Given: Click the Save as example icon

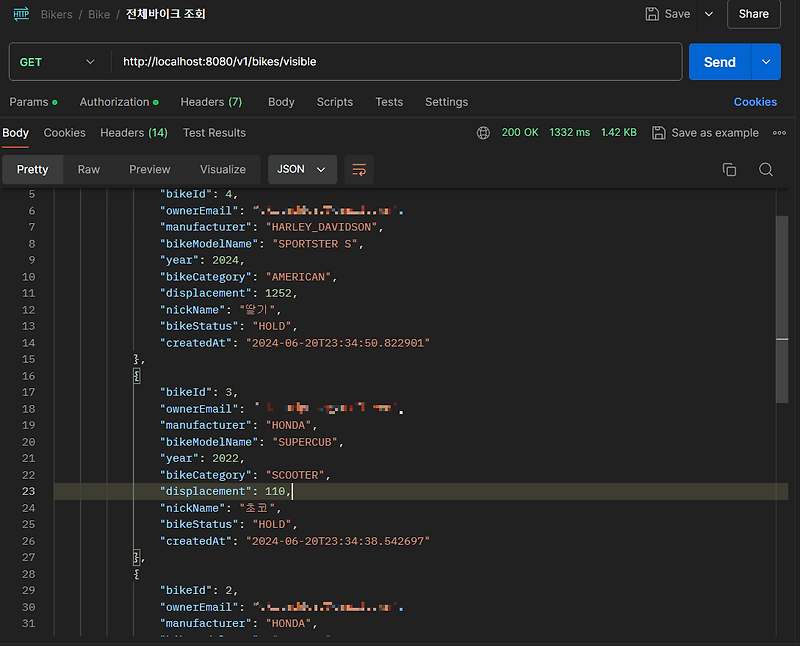Looking at the screenshot, I should pos(659,133).
